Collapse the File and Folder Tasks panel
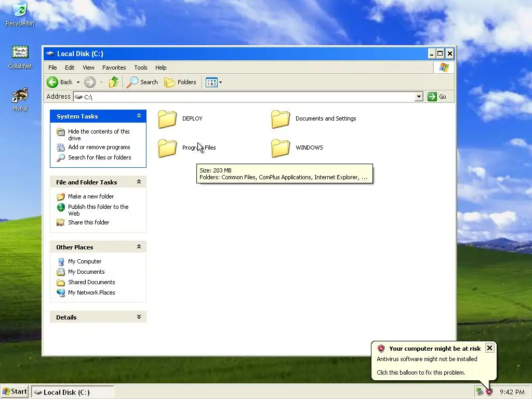Screen dimensions: 532x399 click(139, 182)
